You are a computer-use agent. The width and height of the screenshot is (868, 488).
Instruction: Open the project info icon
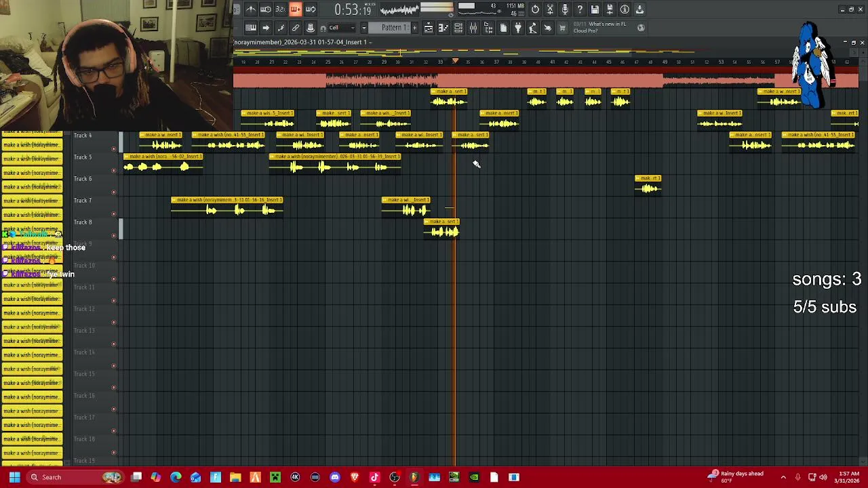[x=625, y=9]
